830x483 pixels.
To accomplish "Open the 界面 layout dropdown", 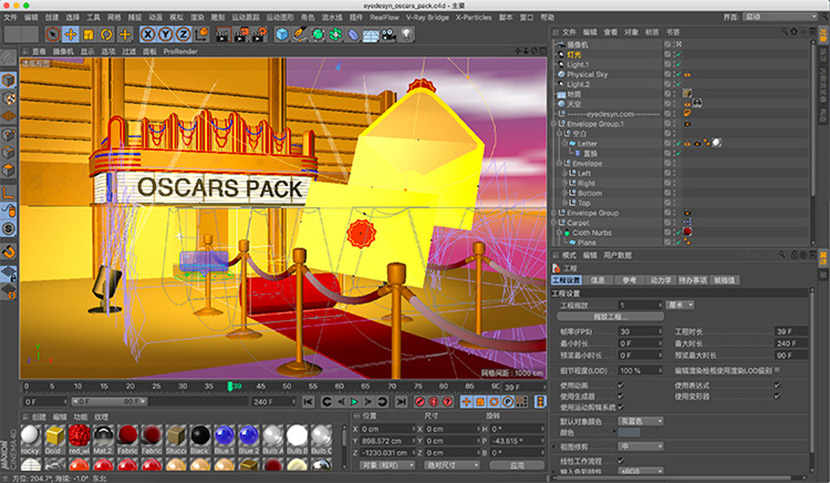I will tap(781, 17).
